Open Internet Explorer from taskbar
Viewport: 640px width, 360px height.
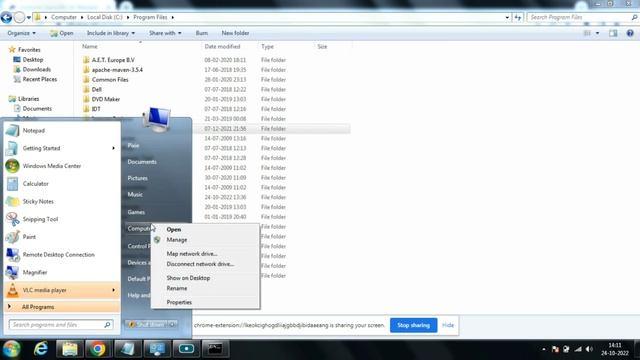(x=41, y=349)
